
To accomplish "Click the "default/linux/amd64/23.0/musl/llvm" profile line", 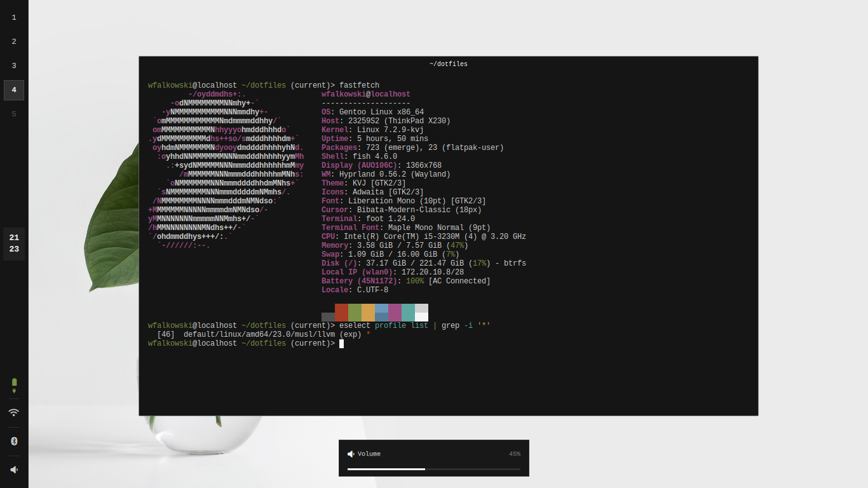I will click(264, 334).
